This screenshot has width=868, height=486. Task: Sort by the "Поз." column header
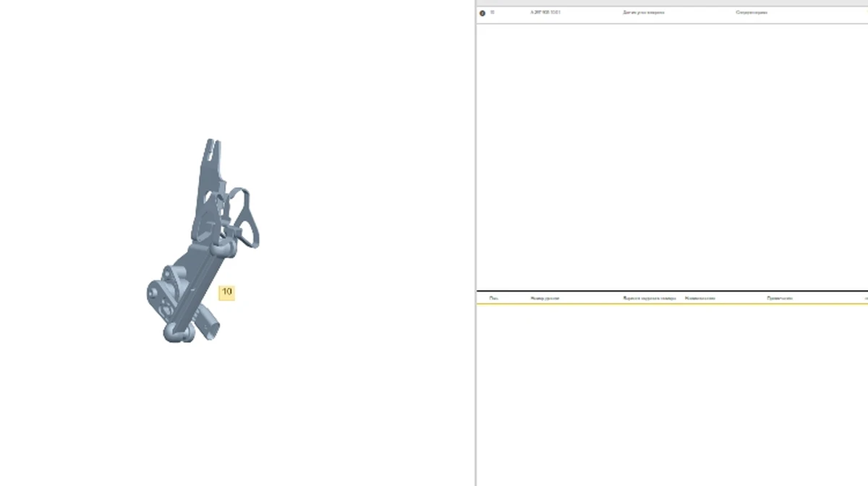493,298
